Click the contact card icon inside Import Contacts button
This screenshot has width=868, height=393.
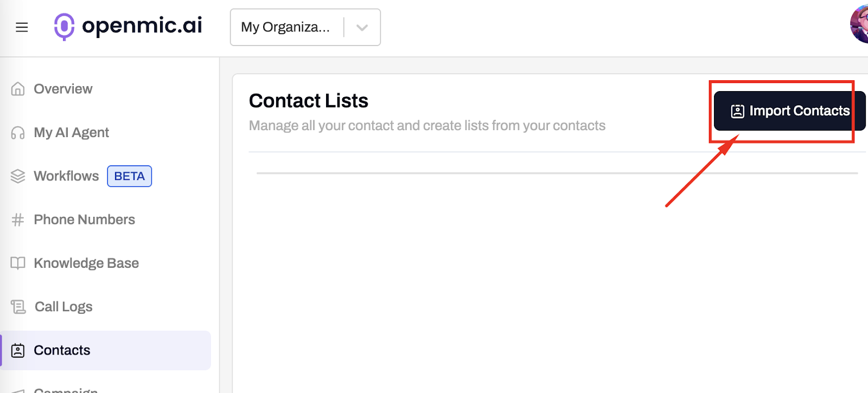tap(737, 111)
